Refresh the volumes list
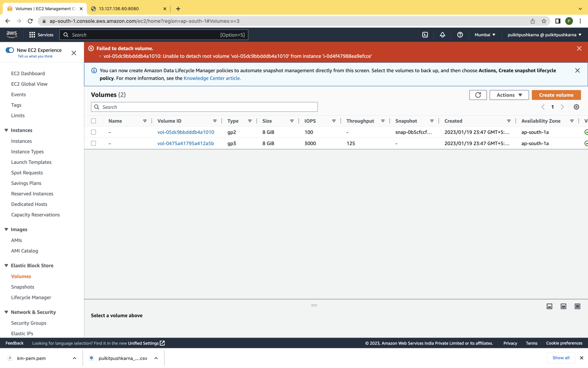Screen dimensions: 588x368 tap(478, 95)
